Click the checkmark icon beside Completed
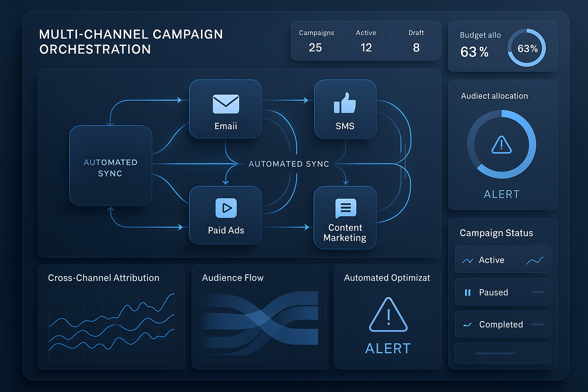Image resolution: width=588 pixels, height=392 pixels. [467, 325]
